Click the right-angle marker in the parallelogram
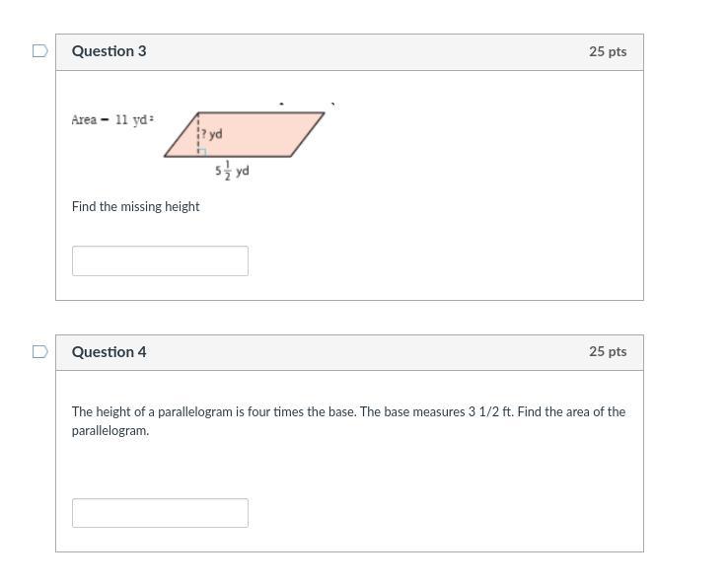The width and height of the screenshot is (728, 586). 201,152
